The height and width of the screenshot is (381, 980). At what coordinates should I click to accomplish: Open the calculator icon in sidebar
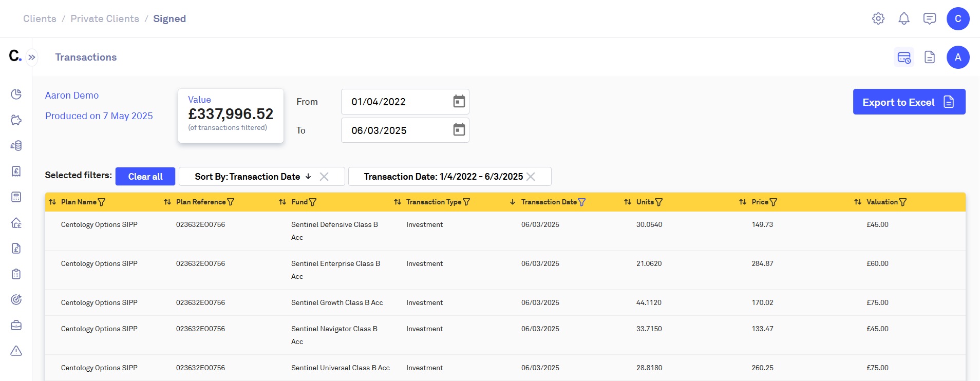pyautogui.click(x=16, y=197)
